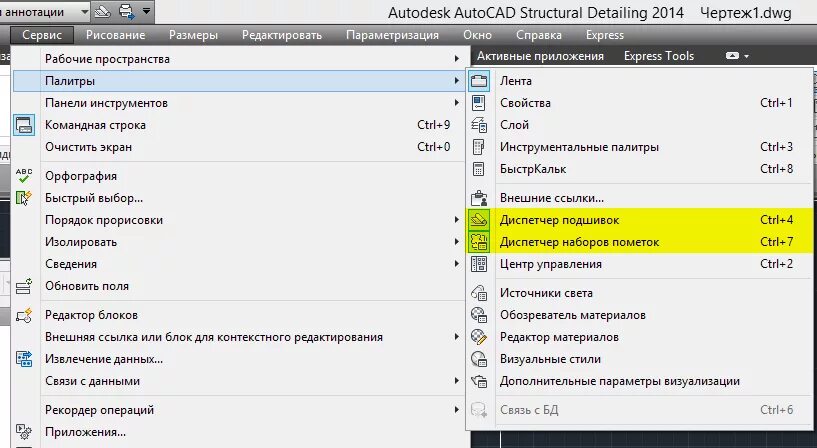Click the Орфография spell check icon

24,176
